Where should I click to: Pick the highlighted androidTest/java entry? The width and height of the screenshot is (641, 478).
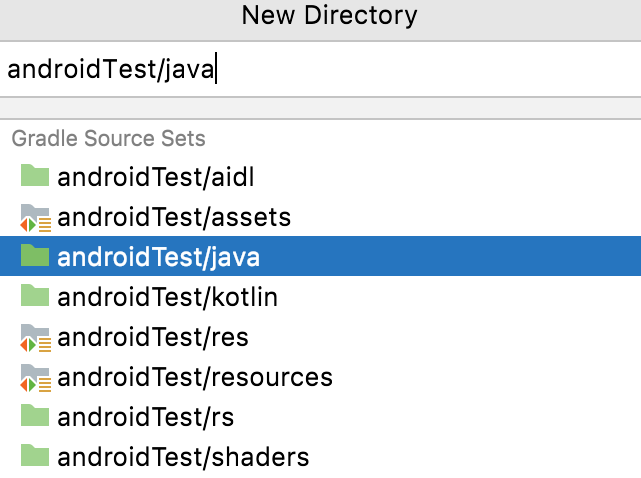pos(158,257)
